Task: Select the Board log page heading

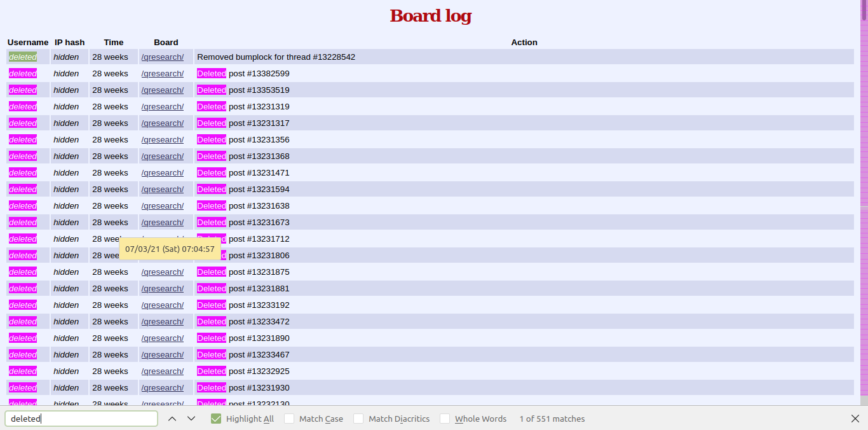Action: coord(431,15)
